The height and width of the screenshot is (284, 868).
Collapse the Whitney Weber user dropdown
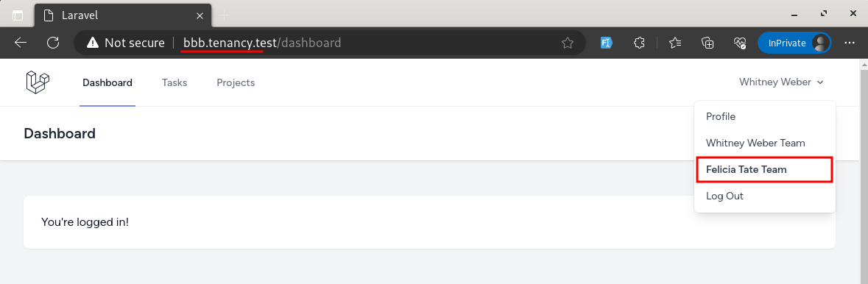781,82
